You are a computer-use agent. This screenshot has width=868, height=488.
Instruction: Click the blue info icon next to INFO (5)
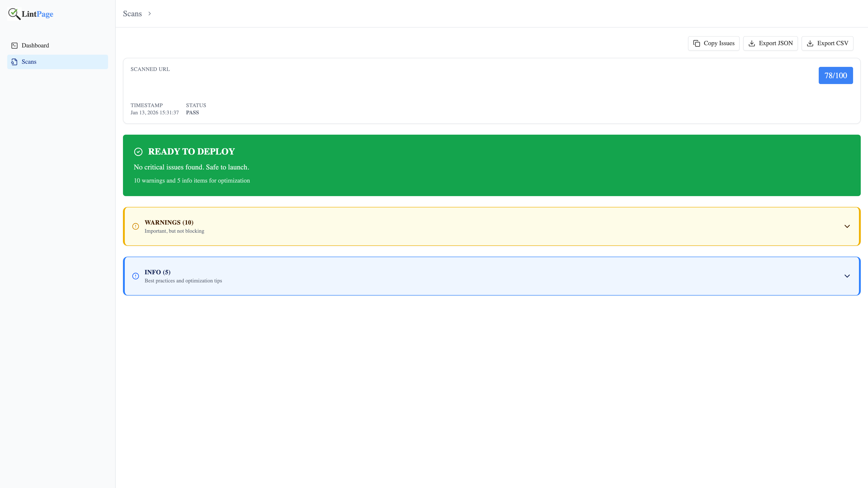tap(135, 276)
